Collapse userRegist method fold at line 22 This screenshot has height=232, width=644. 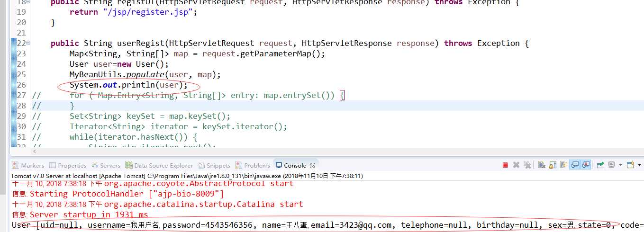click(28, 43)
